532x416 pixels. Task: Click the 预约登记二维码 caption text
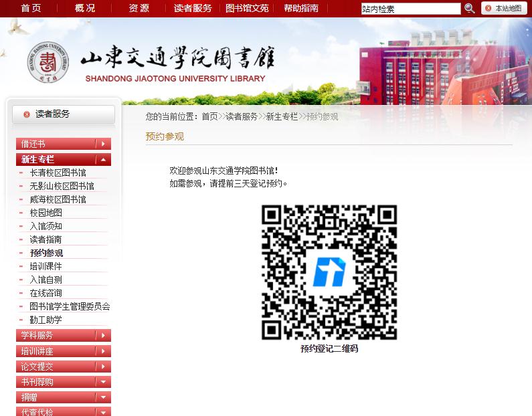[329, 349]
